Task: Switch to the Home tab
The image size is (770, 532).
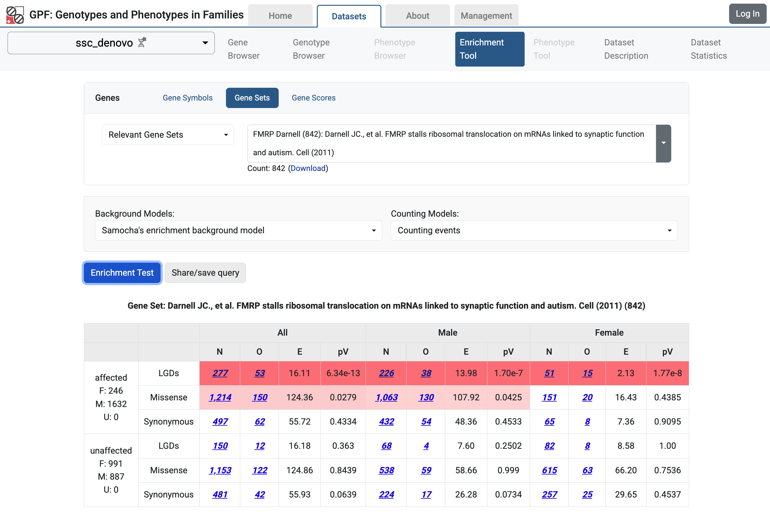Action: coord(280,16)
